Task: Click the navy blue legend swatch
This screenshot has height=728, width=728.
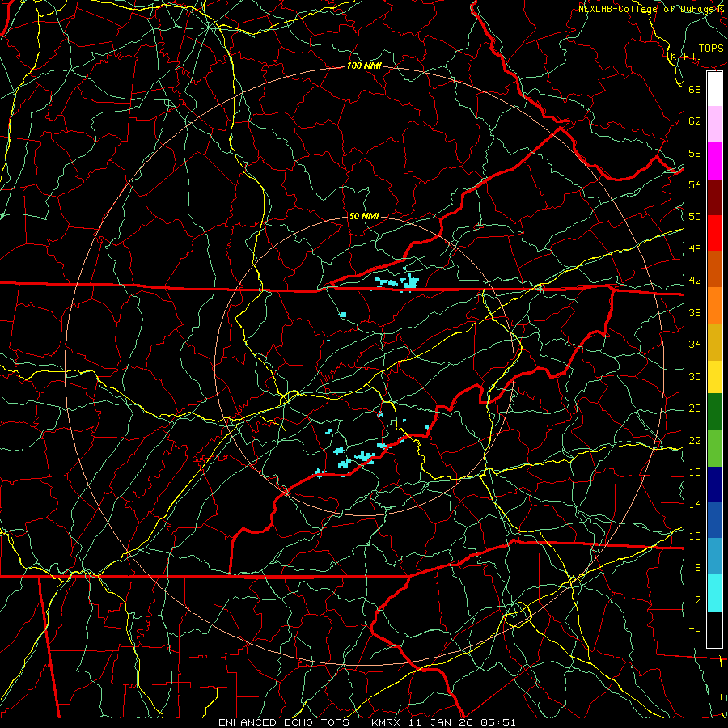Action: 714,485
